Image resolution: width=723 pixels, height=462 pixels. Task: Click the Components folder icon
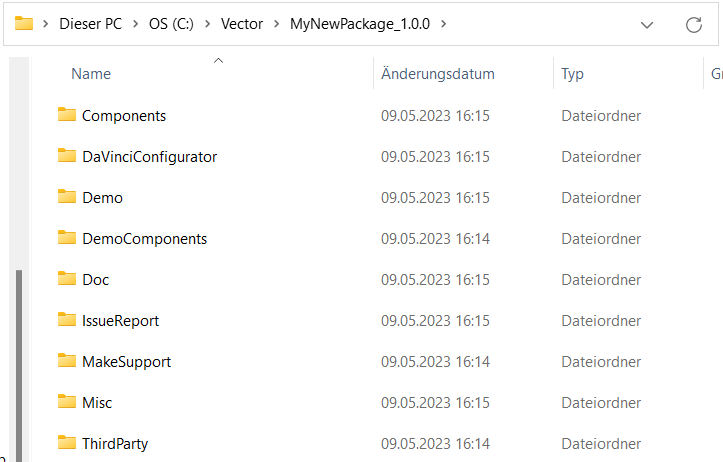coord(67,114)
